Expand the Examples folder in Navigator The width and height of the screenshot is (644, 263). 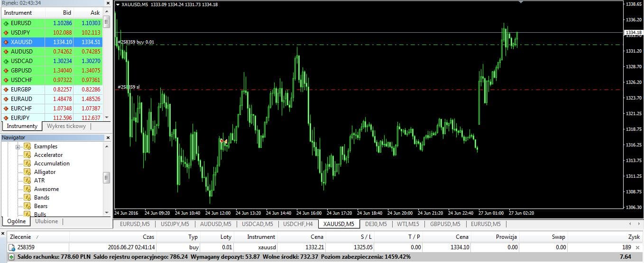tap(18, 147)
